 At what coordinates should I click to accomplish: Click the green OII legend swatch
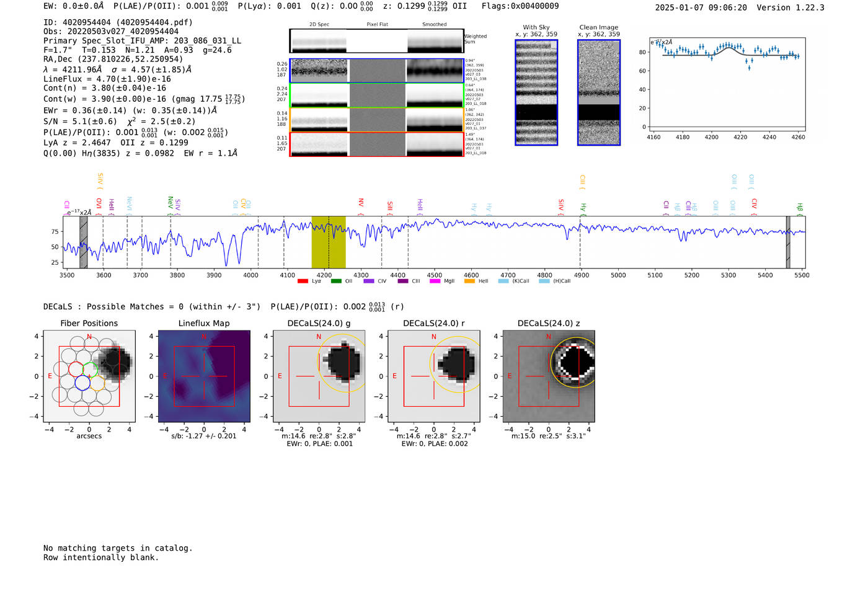click(336, 281)
